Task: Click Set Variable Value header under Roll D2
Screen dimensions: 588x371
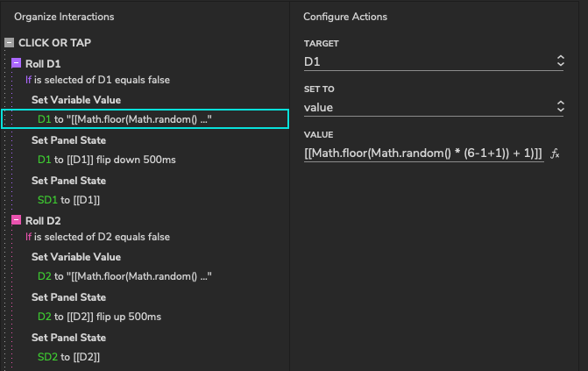Action: click(x=75, y=257)
